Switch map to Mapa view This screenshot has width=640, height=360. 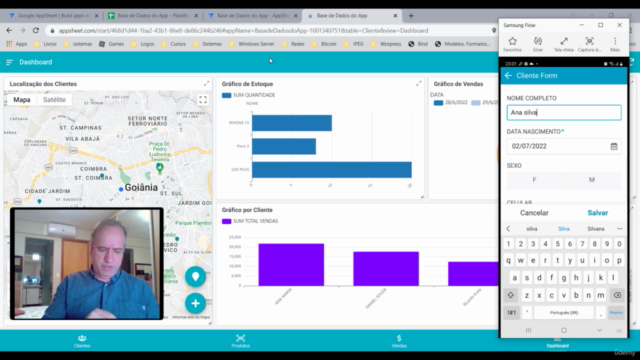(x=22, y=100)
